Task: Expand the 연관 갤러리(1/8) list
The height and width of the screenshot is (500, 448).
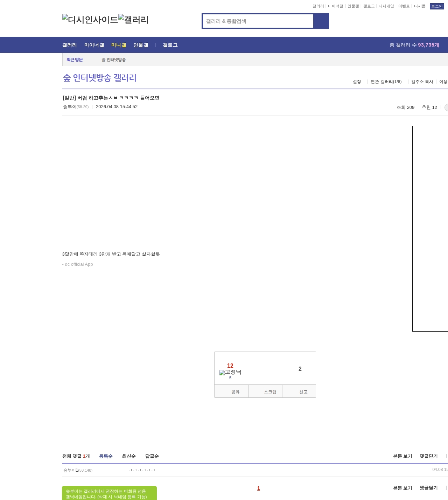Action: pos(386,82)
